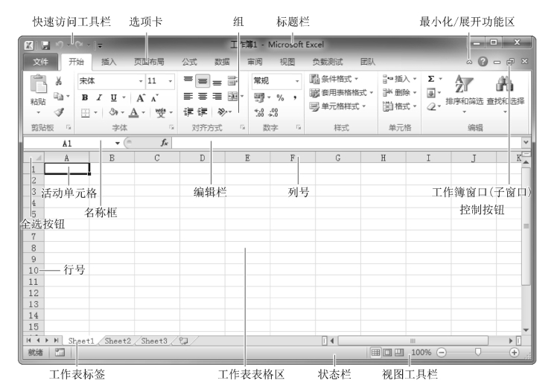Viewport: 560px width, 392px height.
Task: Increase indent icon in alignment group
Action: tap(203, 112)
